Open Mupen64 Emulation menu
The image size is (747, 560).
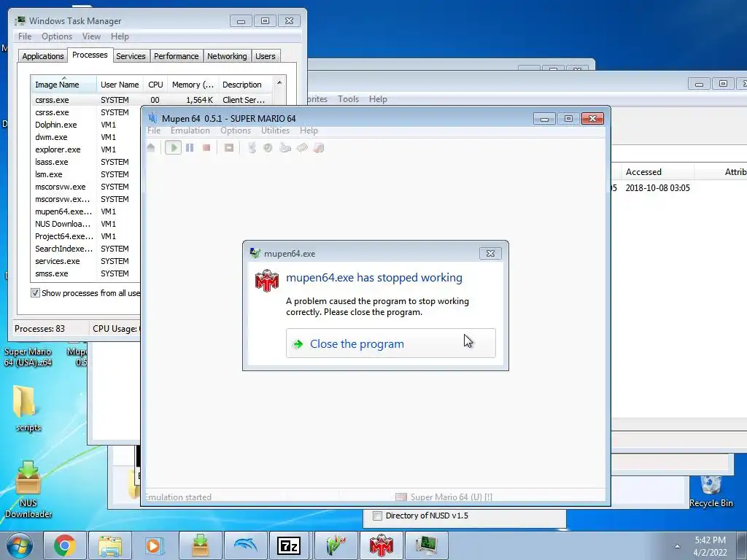tap(190, 131)
